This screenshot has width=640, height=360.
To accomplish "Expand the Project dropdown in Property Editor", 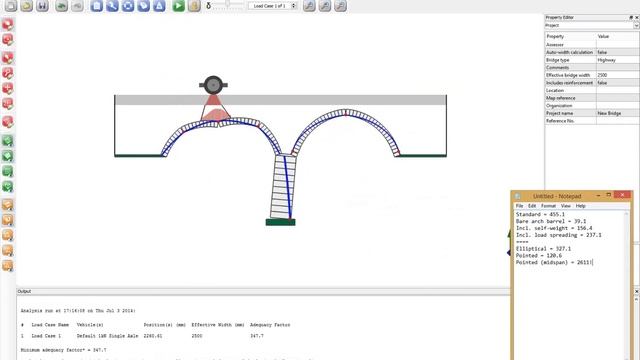I will [x=636, y=25].
